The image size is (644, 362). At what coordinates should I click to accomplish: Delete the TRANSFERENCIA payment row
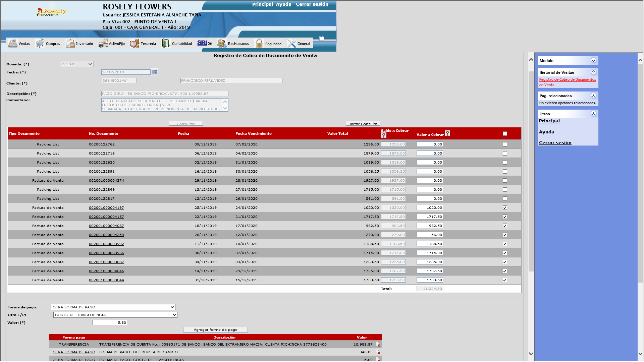tap(378, 344)
